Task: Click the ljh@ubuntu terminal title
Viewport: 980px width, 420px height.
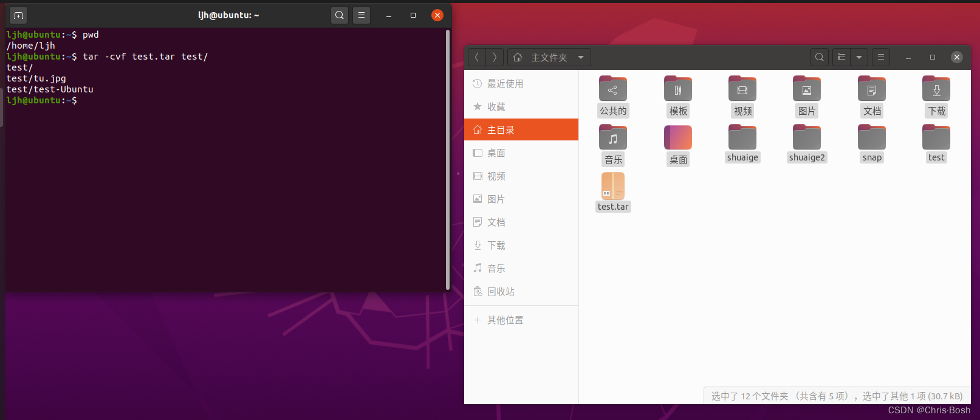Action: pyautogui.click(x=228, y=15)
